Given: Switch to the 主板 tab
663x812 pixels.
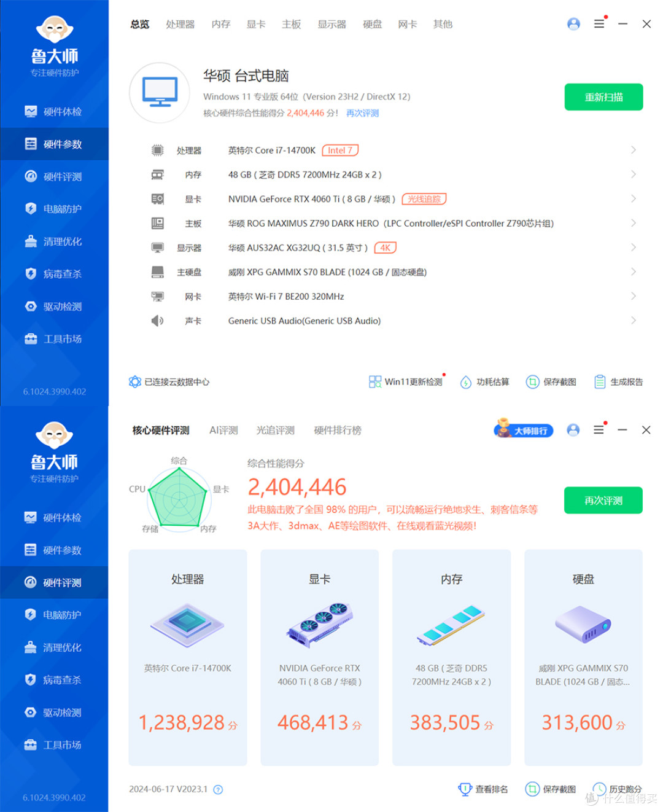Looking at the screenshot, I should tap(292, 25).
